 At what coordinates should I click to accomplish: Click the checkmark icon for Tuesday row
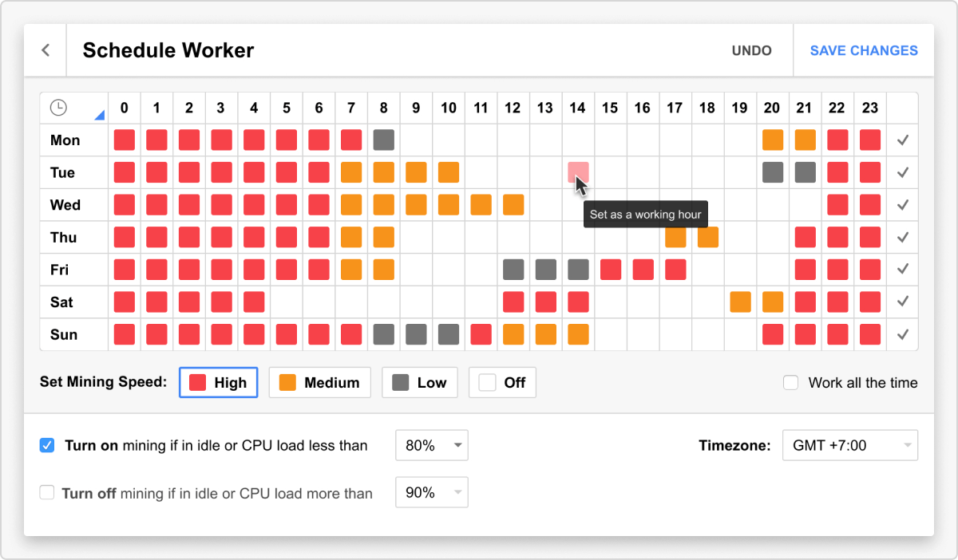[903, 172]
